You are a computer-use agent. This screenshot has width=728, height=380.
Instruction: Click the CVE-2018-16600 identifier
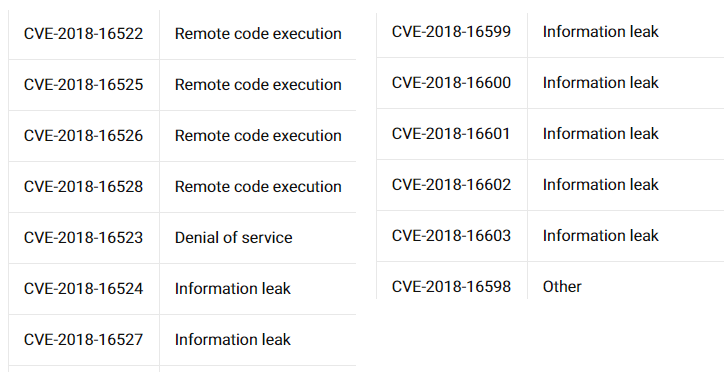(451, 83)
